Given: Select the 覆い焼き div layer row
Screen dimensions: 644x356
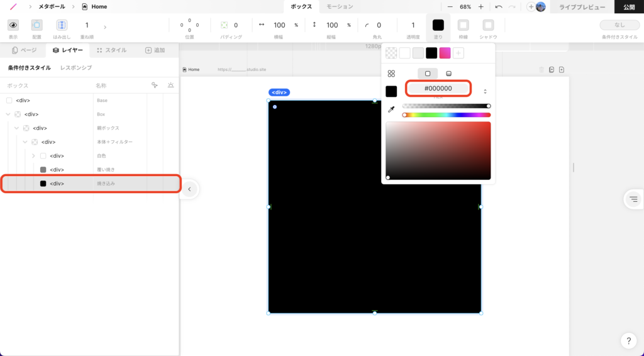Looking at the screenshot, I should (x=89, y=170).
